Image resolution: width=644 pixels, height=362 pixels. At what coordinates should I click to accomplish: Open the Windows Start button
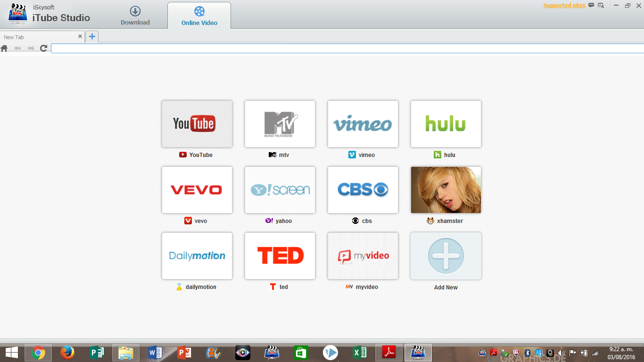click(x=11, y=353)
